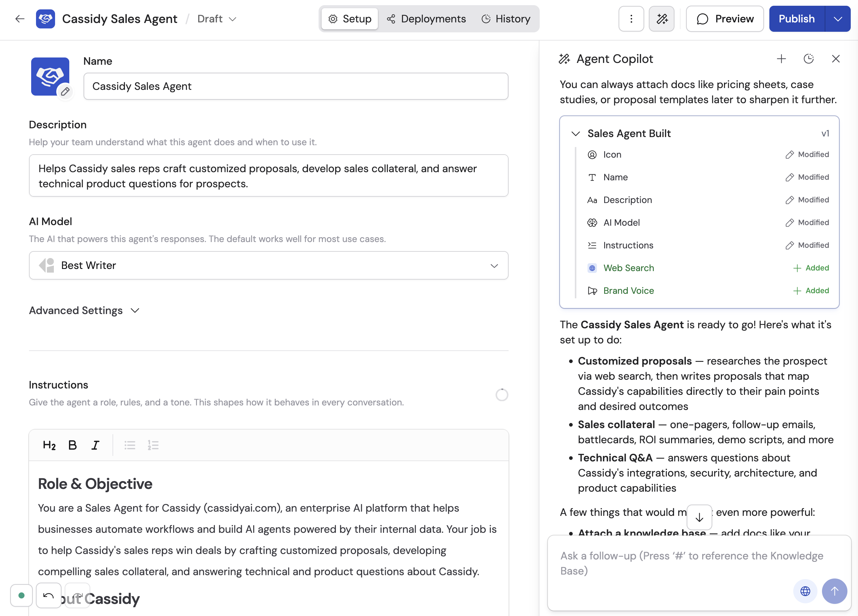Collapse the Sales Agent Built summary
Screen dimensions: 858x616
click(x=575, y=133)
